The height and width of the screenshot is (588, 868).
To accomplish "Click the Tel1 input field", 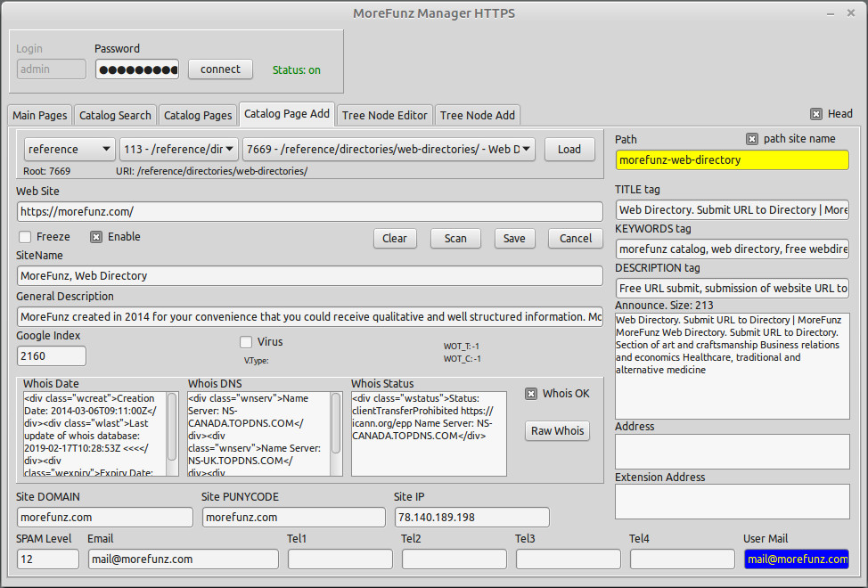I will (x=340, y=559).
